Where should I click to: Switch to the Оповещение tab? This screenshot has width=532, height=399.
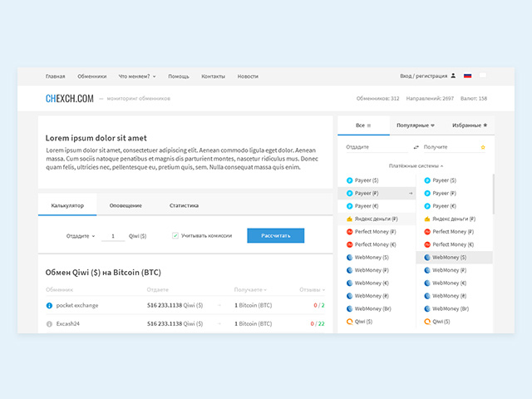pos(126,205)
